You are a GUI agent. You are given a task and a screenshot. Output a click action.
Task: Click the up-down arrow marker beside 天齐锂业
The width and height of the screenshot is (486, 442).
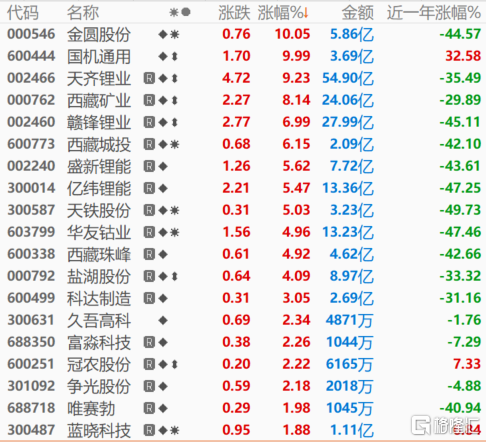point(174,78)
